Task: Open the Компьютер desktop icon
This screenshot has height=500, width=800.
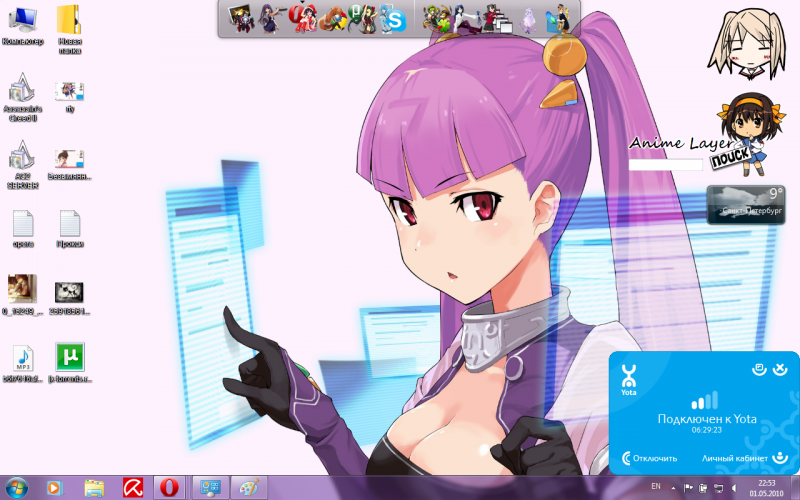Action: click(x=22, y=27)
